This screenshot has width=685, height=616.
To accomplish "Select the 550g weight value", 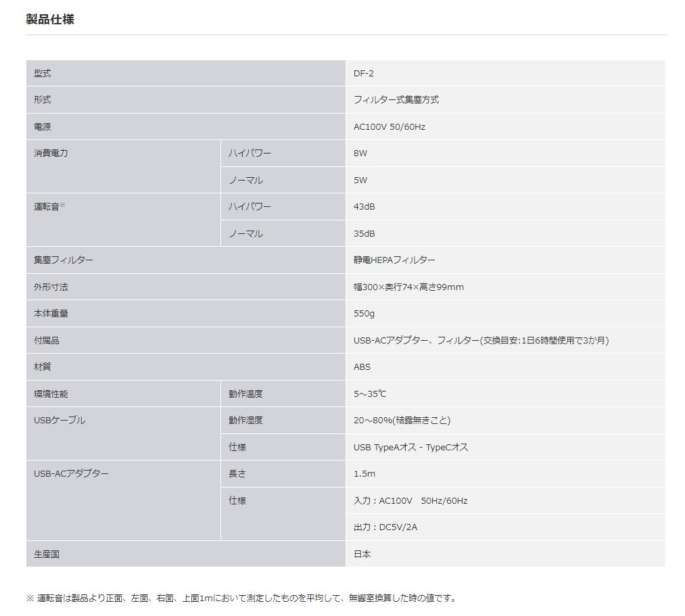I will (364, 313).
